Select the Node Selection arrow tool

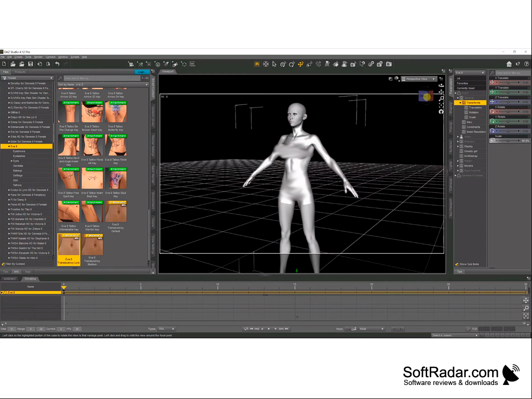pos(275,64)
